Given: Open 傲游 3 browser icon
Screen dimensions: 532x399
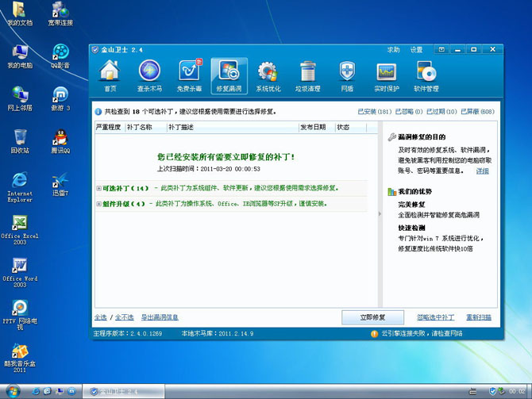Looking at the screenshot, I should pyautogui.click(x=60, y=99).
